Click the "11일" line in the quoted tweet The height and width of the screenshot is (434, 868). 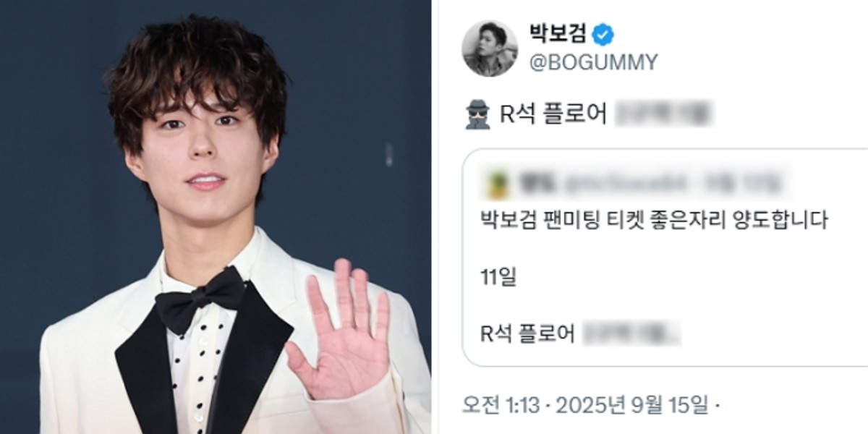[x=499, y=276]
